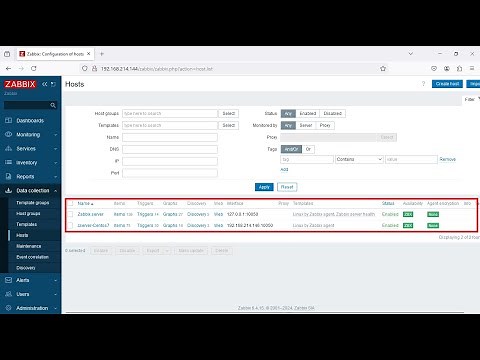
Task: Click the Reset filter button
Action: click(x=287, y=187)
